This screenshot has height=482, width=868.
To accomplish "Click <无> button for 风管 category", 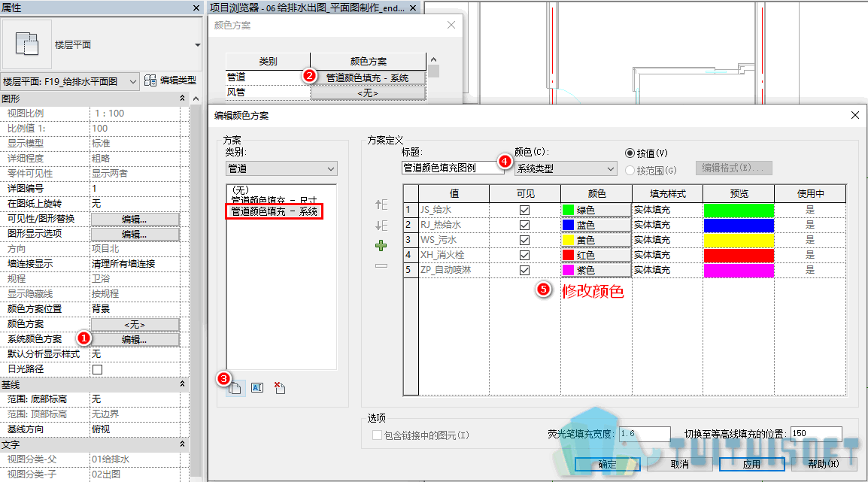I will click(x=368, y=93).
